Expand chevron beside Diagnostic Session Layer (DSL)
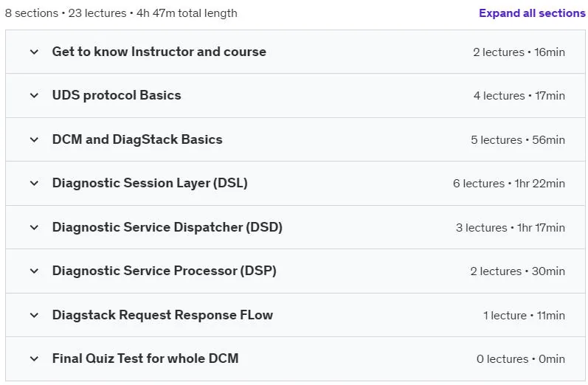Viewport: 588px width, 385px height. (34, 184)
